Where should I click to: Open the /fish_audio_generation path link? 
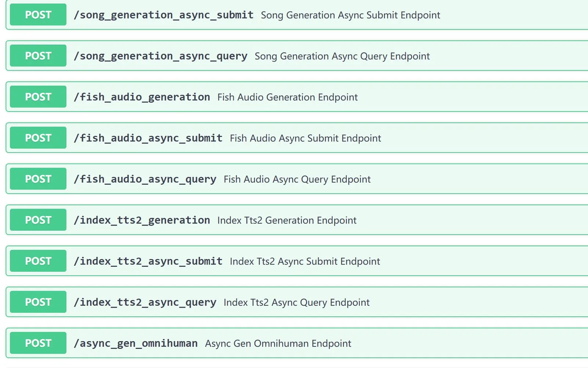point(142,97)
